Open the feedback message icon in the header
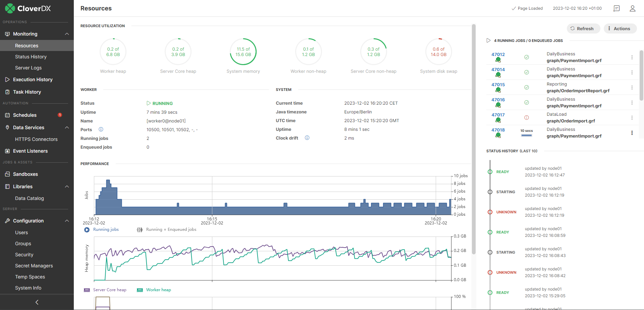644x310 pixels. 616,8
